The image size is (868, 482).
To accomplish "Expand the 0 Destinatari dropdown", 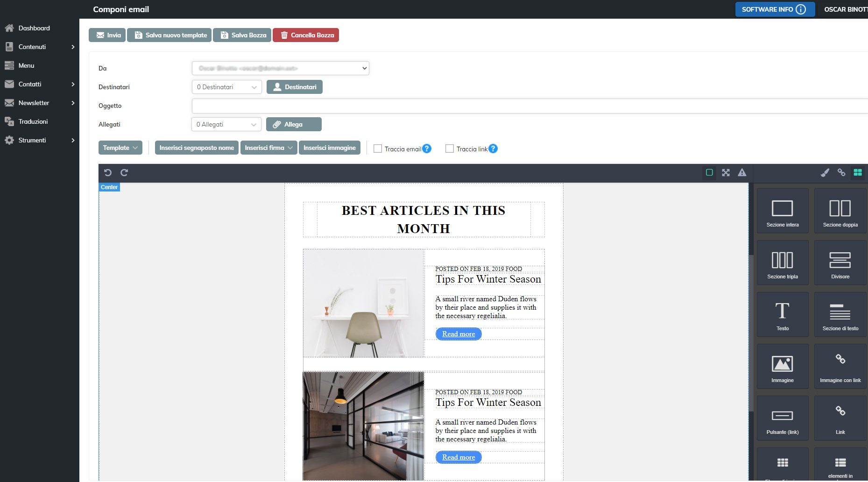I will [226, 87].
